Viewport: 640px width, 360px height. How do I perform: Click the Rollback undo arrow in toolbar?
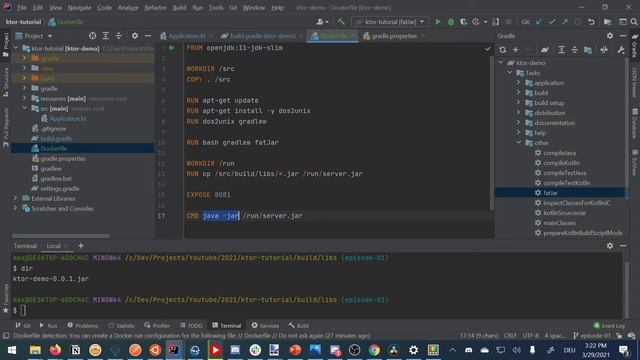coord(591,22)
